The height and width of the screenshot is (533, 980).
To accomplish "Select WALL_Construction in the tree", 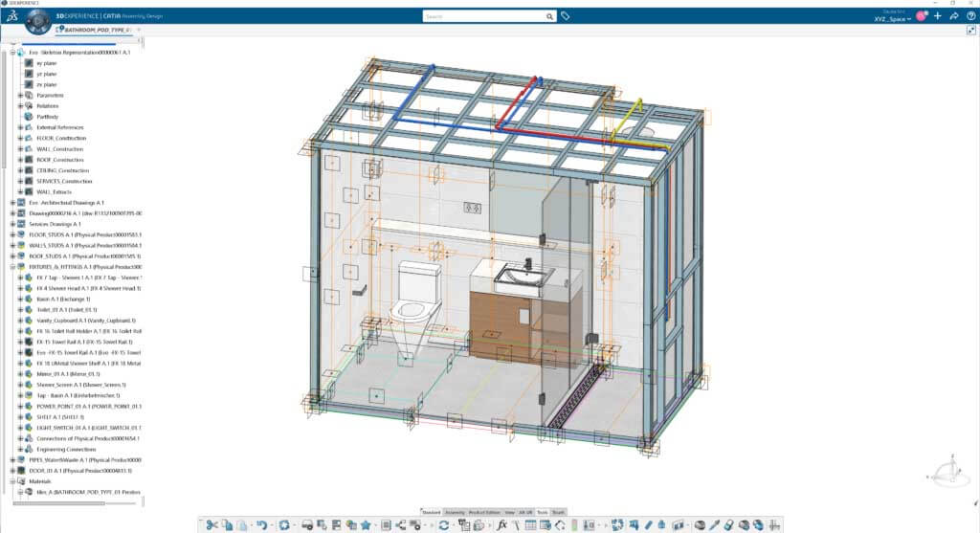I will point(60,148).
